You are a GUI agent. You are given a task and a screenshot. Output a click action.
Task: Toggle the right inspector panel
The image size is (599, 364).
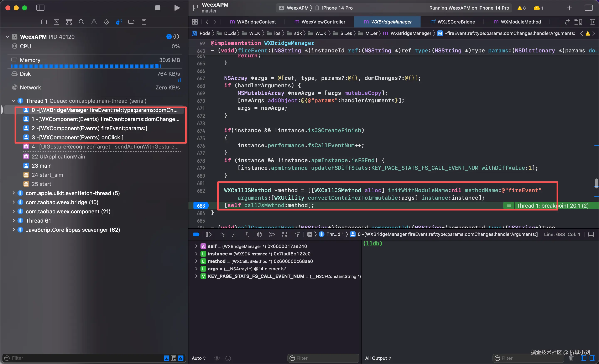point(588,8)
